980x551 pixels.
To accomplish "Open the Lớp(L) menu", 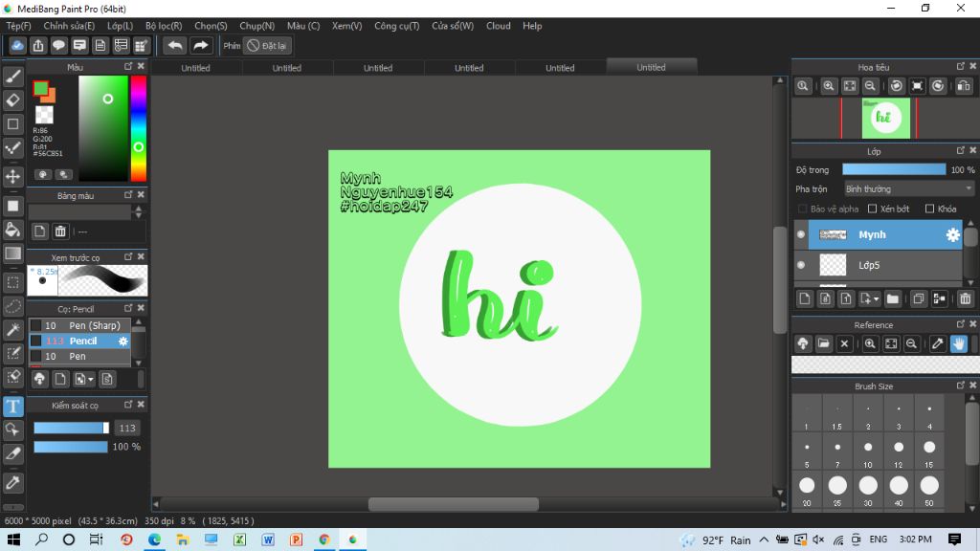I will (120, 26).
